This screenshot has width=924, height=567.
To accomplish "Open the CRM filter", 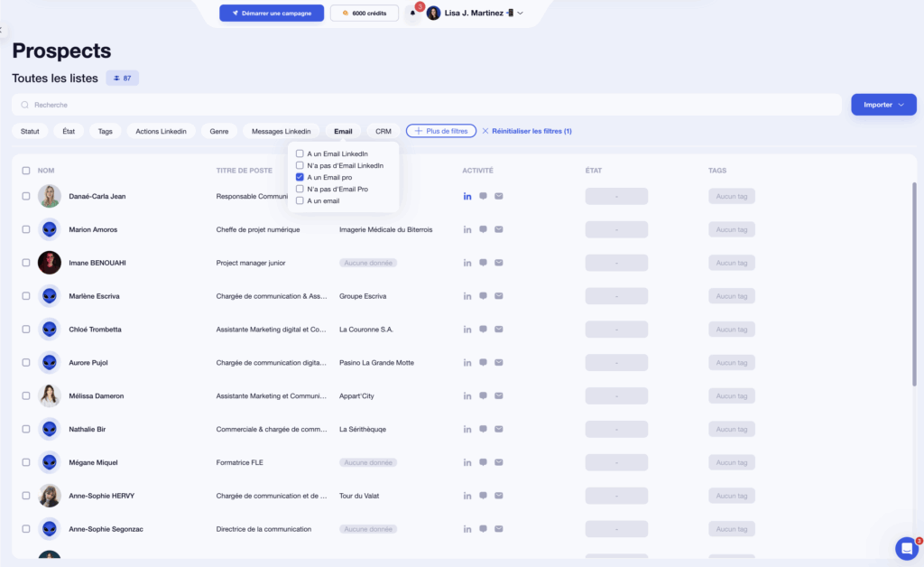I will click(x=383, y=131).
